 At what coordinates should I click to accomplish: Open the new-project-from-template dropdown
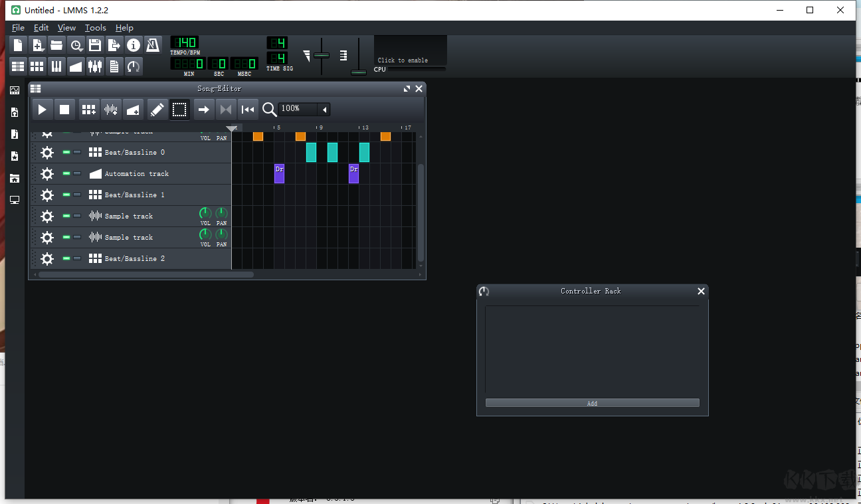tap(38, 44)
